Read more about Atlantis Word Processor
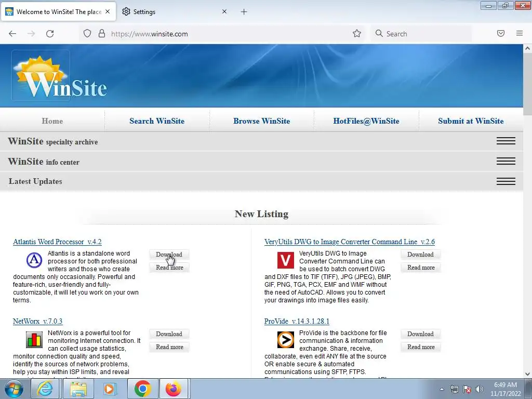This screenshot has height=399, width=532. (169, 268)
